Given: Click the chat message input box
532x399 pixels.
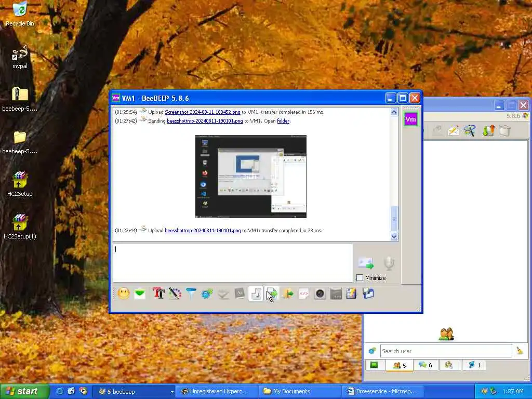Looking at the screenshot, I should tap(233, 263).
